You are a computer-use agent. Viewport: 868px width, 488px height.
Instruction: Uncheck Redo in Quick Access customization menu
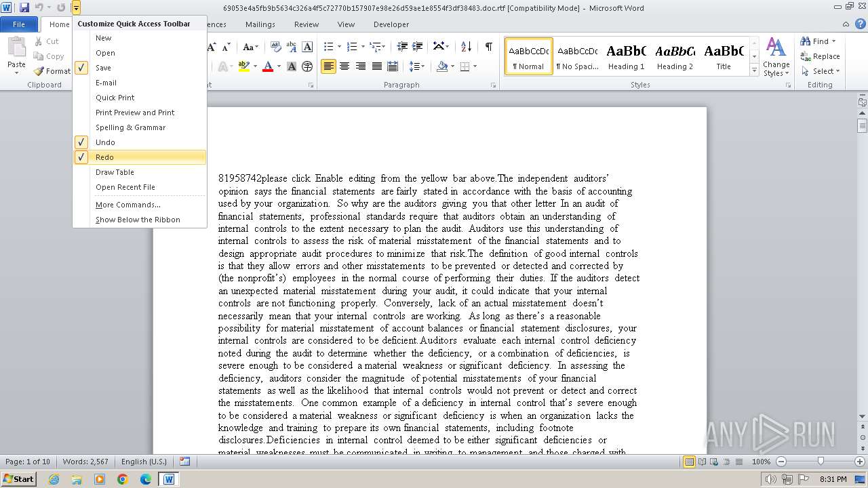139,157
